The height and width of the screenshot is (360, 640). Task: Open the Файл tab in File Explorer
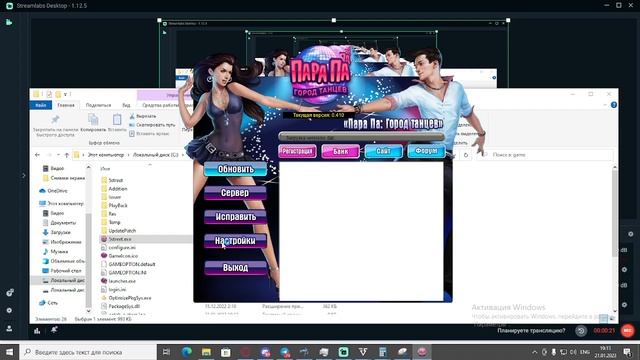(x=40, y=105)
